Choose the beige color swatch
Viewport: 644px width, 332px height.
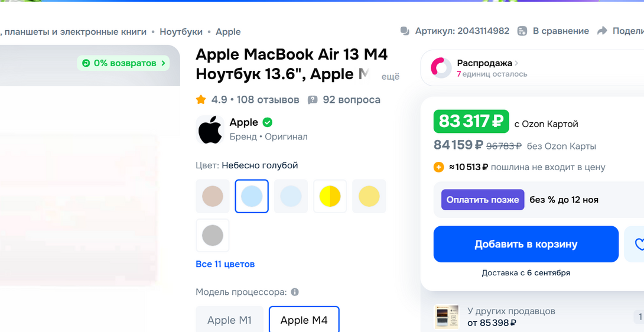pyautogui.click(x=213, y=196)
